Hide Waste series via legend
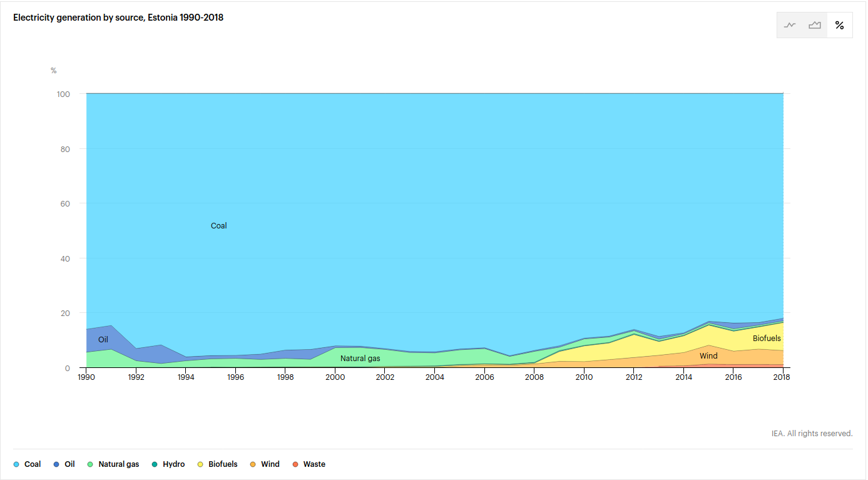The width and height of the screenshot is (868, 480). pyautogui.click(x=309, y=464)
